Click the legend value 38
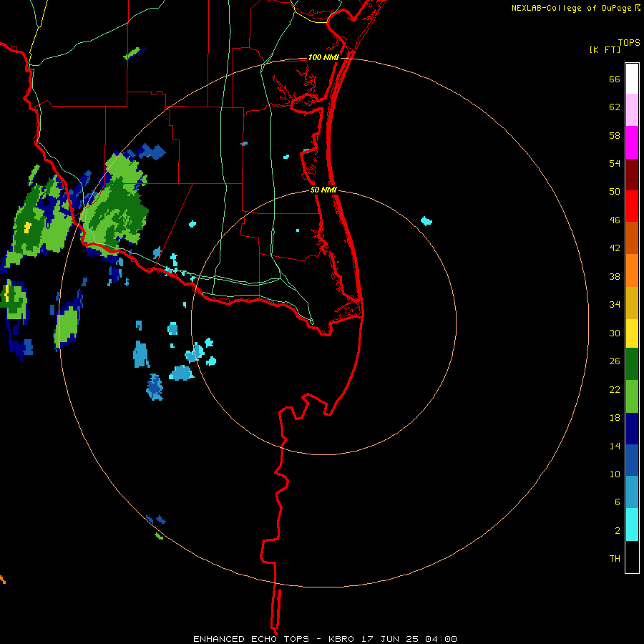The width and height of the screenshot is (644, 644). 615,276
